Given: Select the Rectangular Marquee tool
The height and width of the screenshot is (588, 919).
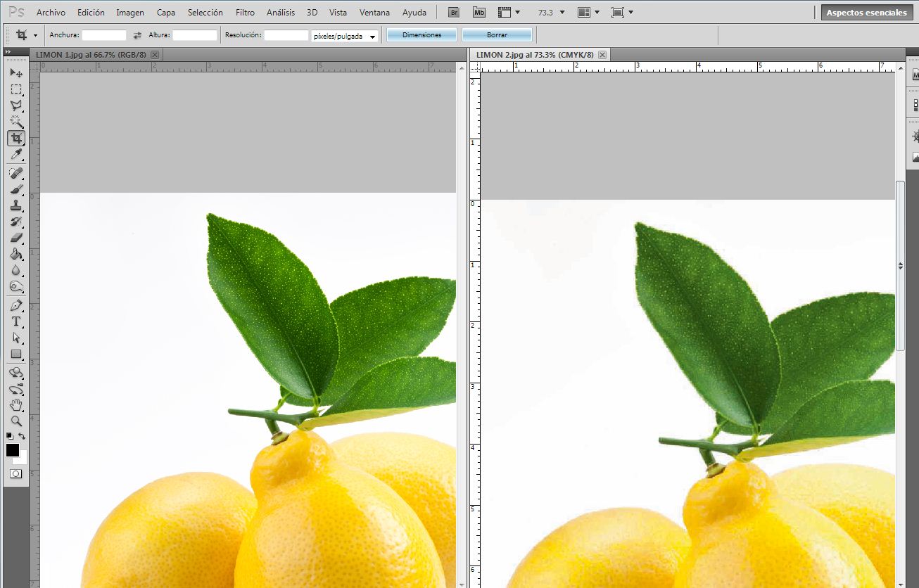Looking at the screenshot, I should [x=16, y=89].
